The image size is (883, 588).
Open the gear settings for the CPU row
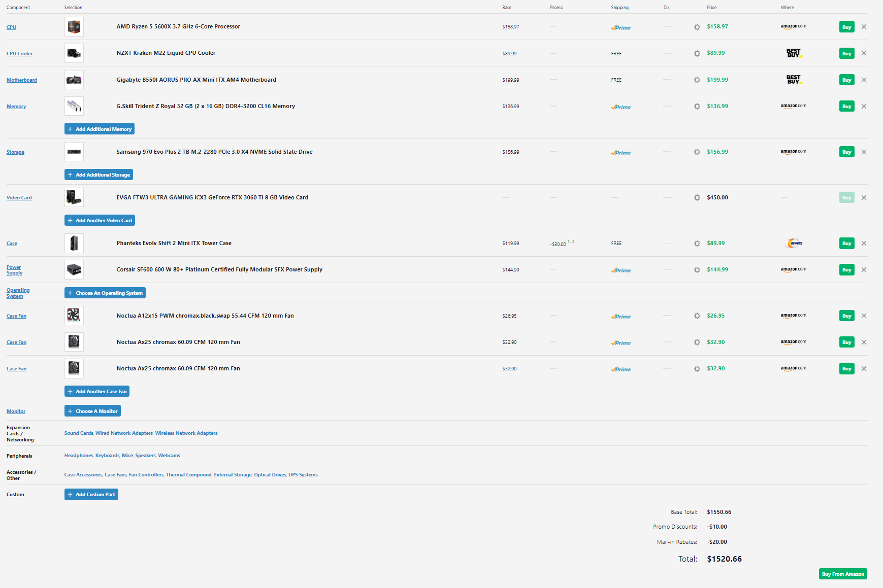[x=697, y=27]
